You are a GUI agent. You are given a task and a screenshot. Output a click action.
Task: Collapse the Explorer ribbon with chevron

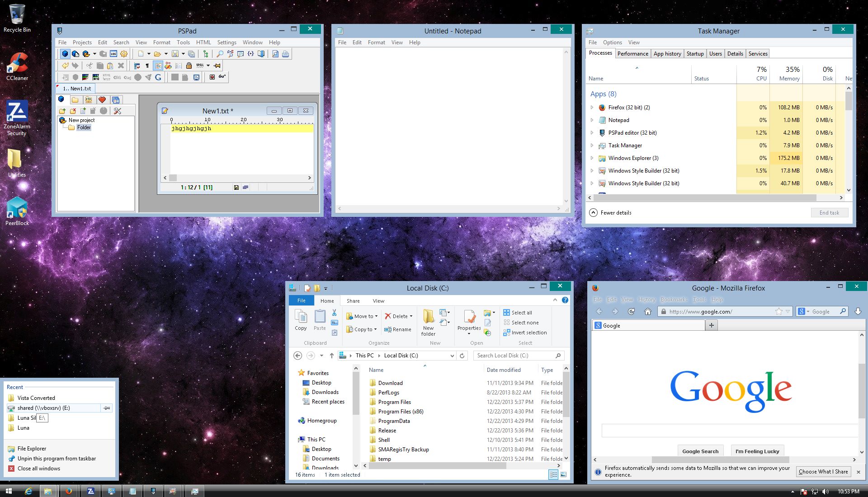point(555,300)
